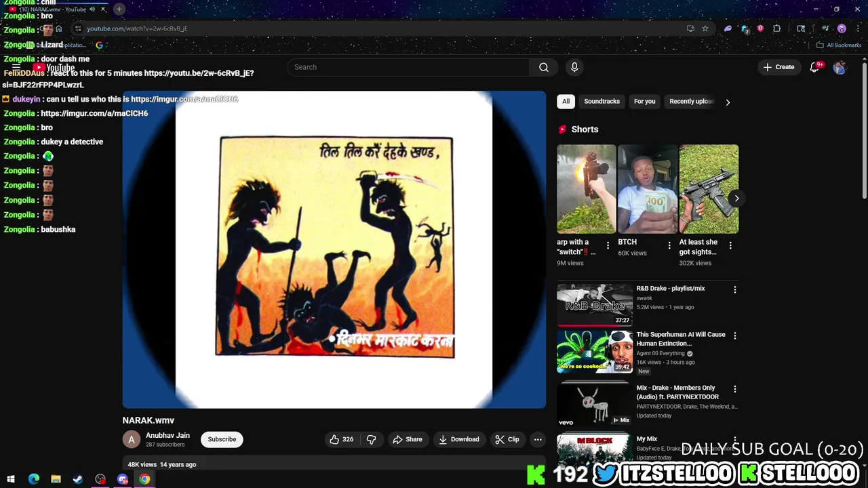Click the browser address bar URL
868x488 pixels.
137,28
